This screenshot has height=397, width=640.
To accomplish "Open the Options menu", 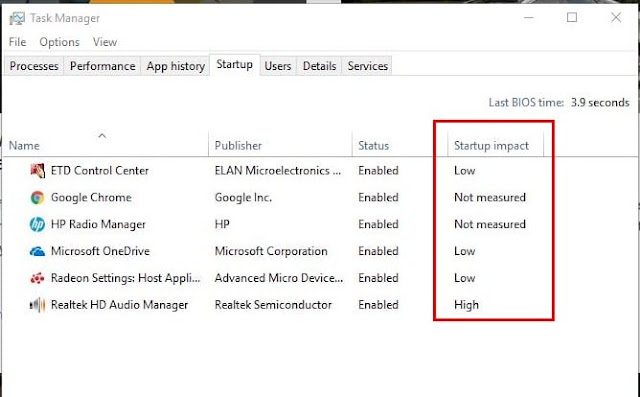I will [x=60, y=42].
